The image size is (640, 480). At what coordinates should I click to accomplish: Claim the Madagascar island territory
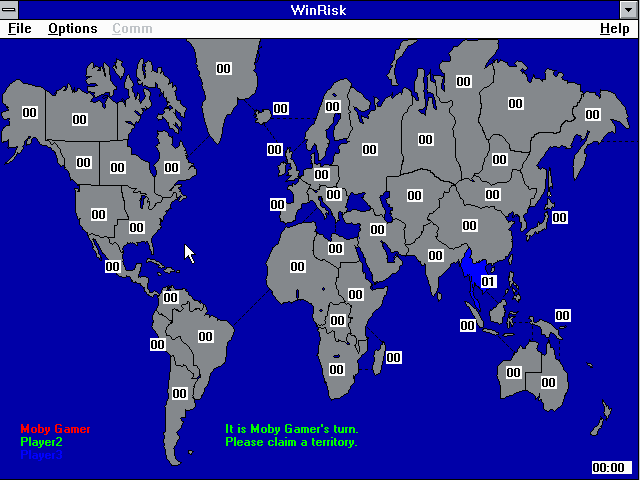point(394,357)
